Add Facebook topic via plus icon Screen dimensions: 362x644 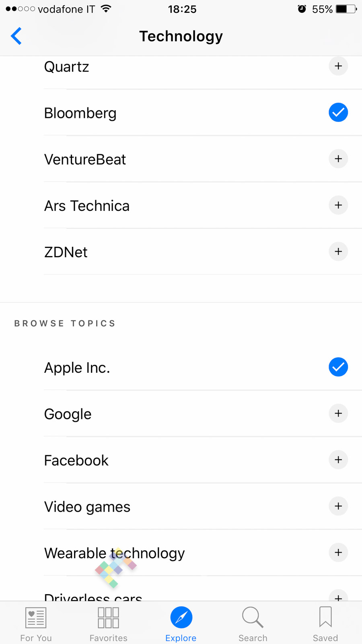(338, 460)
